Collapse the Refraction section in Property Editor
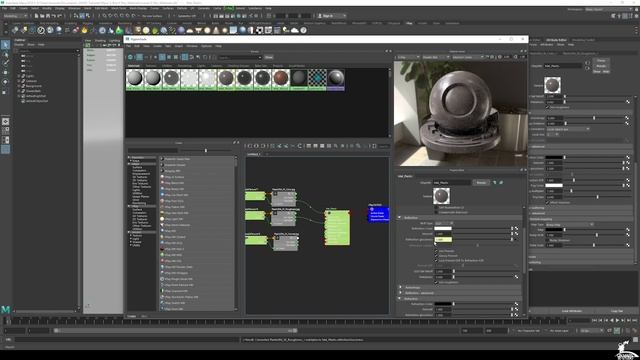This screenshot has width=640, height=360. click(x=400, y=298)
